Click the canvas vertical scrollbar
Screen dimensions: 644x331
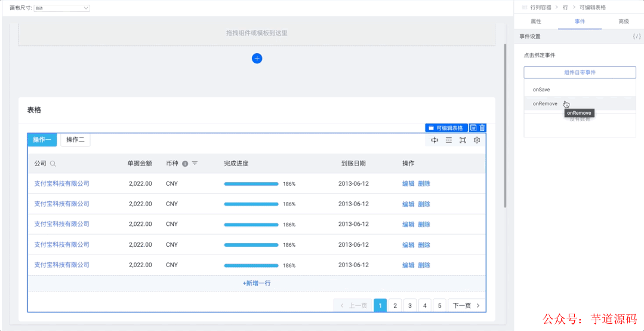click(x=505, y=125)
